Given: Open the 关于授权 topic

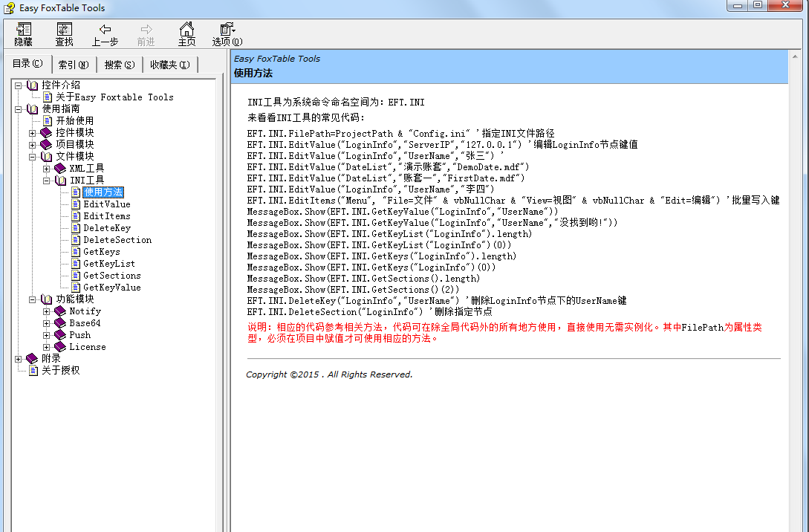Looking at the screenshot, I should (x=61, y=370).
